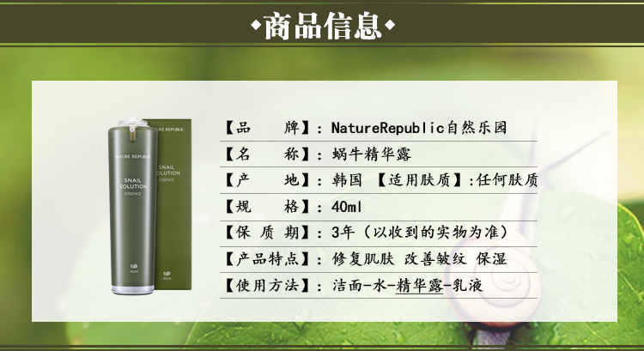This screenshot has width=644, height=351.
Task: Click the 乳液 usage step
Action: (467, 285)
